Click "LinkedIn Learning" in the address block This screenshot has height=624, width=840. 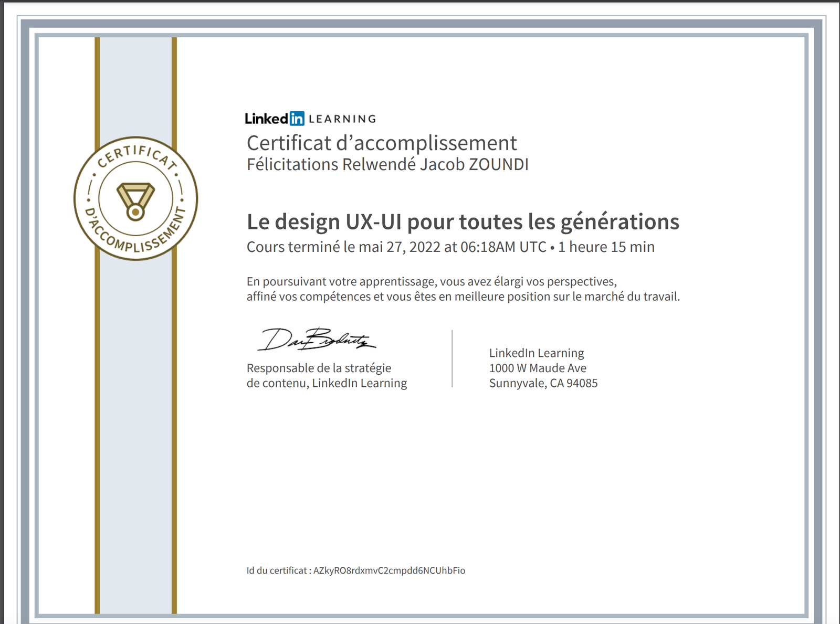[537, 353]
